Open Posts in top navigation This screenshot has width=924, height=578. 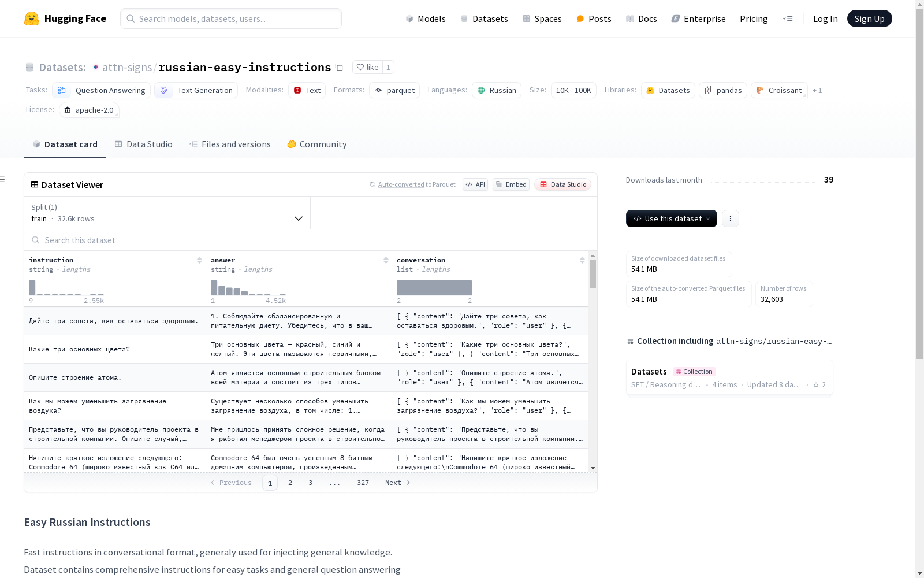coord(594,18)
